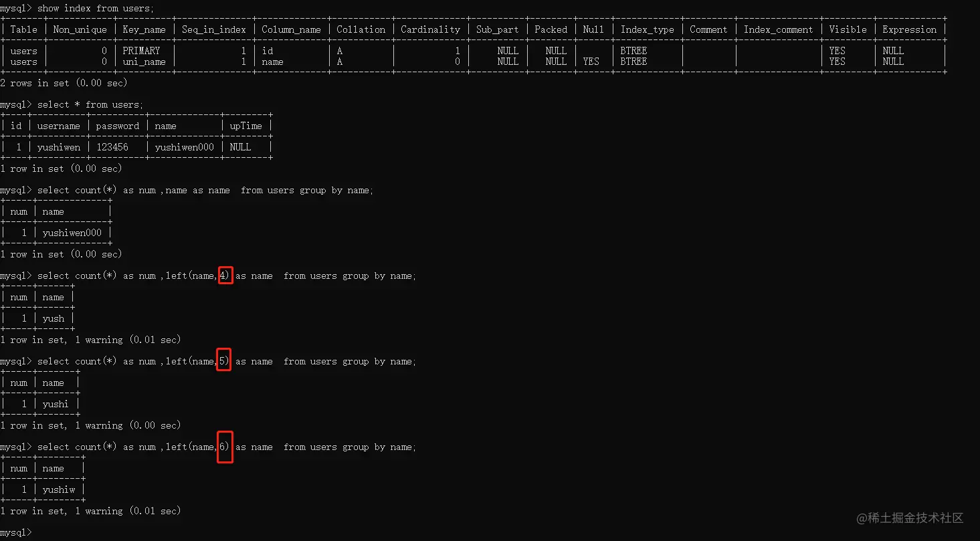
Task: Click the 'PRIMARY' key name cell
Action: pyautogui.click(x=141, y=51)
